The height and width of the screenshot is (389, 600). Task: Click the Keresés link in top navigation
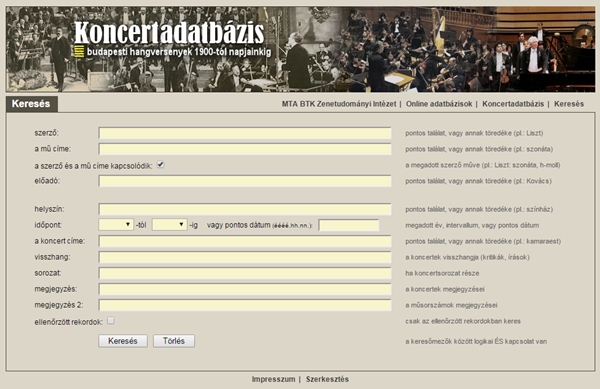pyautogui.click(x=569, y=104)
